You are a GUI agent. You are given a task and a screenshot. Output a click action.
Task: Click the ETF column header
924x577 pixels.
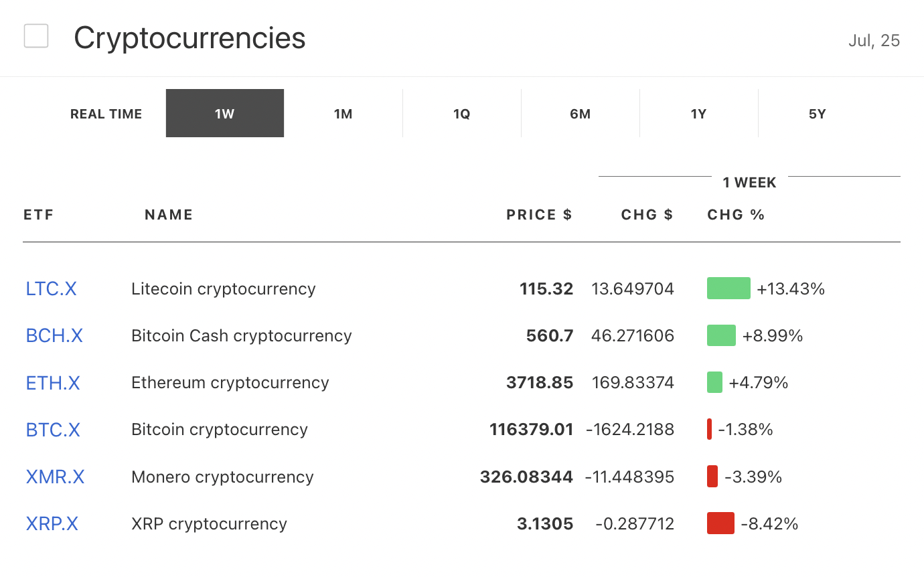[x=38, y=215]
